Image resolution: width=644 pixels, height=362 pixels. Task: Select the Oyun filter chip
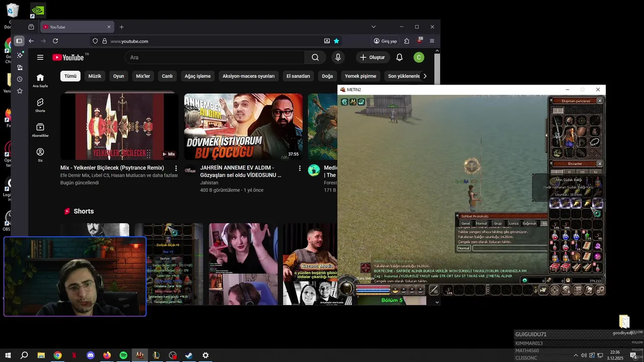coord(118,76)
